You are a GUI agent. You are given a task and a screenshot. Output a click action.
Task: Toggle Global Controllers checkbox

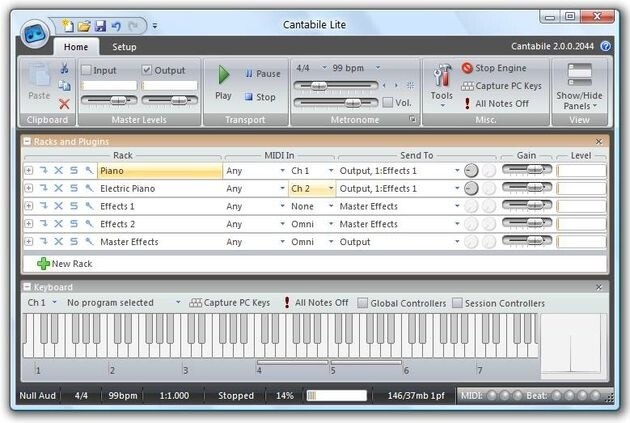tap(362, 303)
